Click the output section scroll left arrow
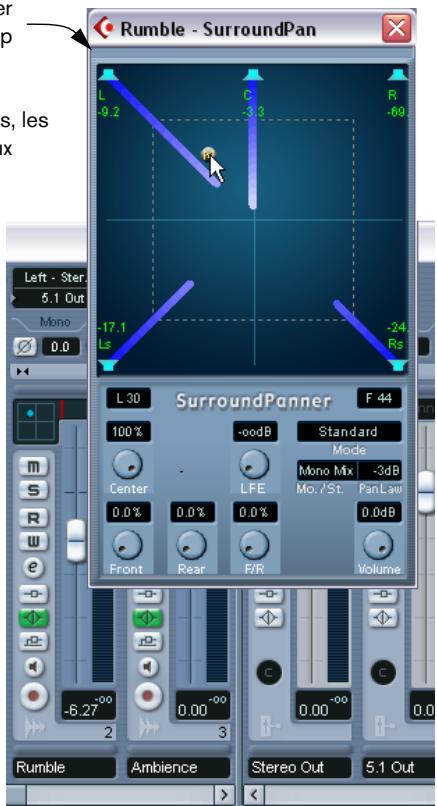The width and height of the screenshot is (437, 806). [254, 795]
